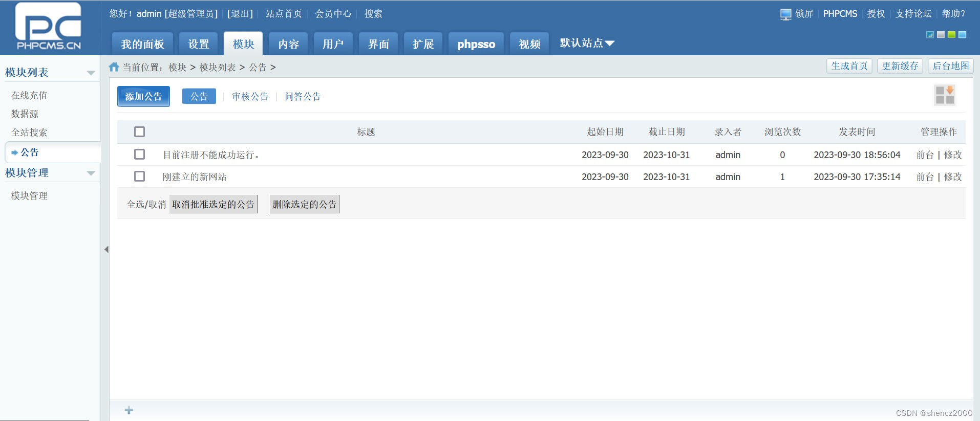This screenshot has height=421, width=980.
Task: Visit the 支持论坛 link
Action: [913, 14]
